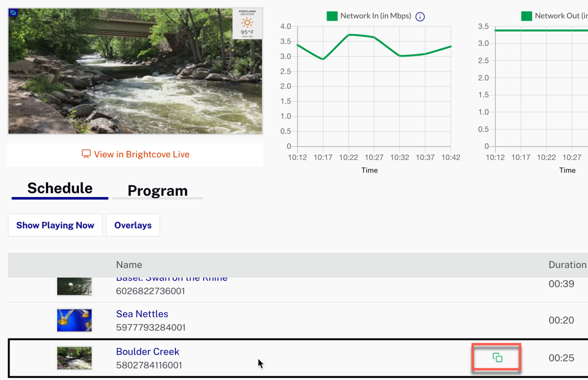This screenshot has width=588, height=380.
Task: Open the Boulder Creek video link
Action: (148, 352)
